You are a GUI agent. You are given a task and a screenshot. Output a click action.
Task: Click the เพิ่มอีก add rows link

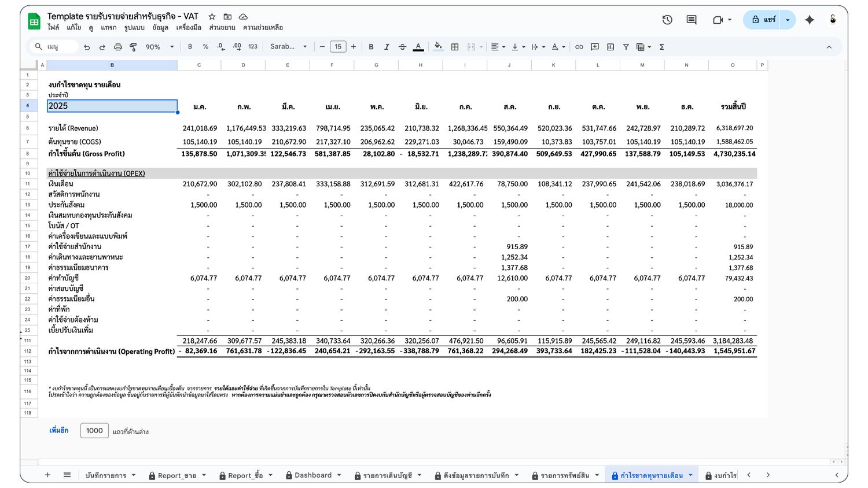[59, 431]
